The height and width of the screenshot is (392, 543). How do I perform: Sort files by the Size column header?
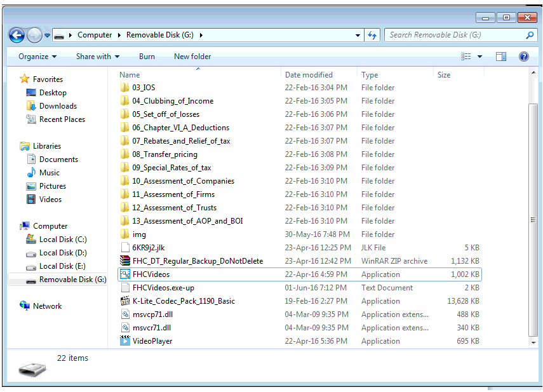click(x=444, y=75)
